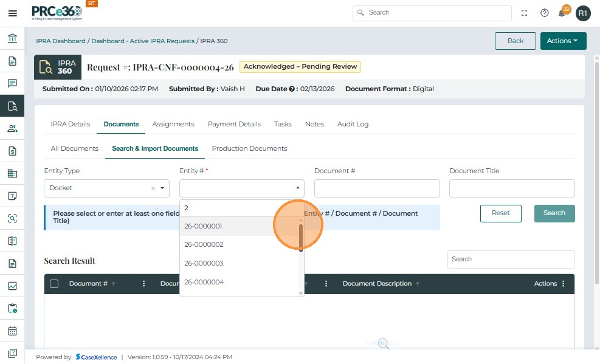Click the Acknowledged – Pending Review status badge
The width and height of the screenshot is (600, 364).
pyautogui.click(x=300, y=66)
